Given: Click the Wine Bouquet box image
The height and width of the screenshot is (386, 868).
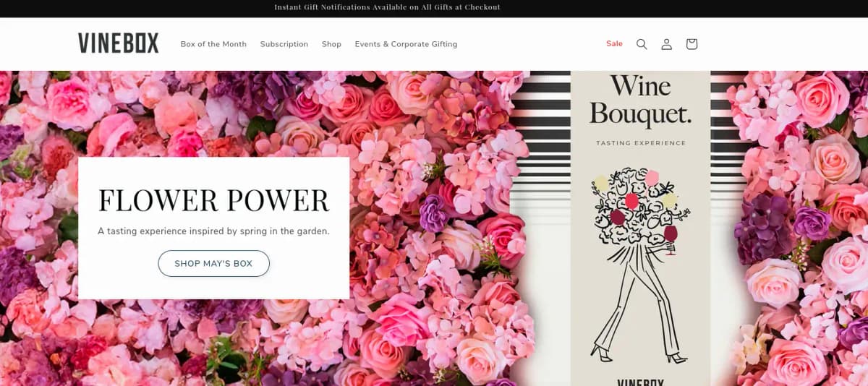Looking at the screenshot, I should 640,228.
